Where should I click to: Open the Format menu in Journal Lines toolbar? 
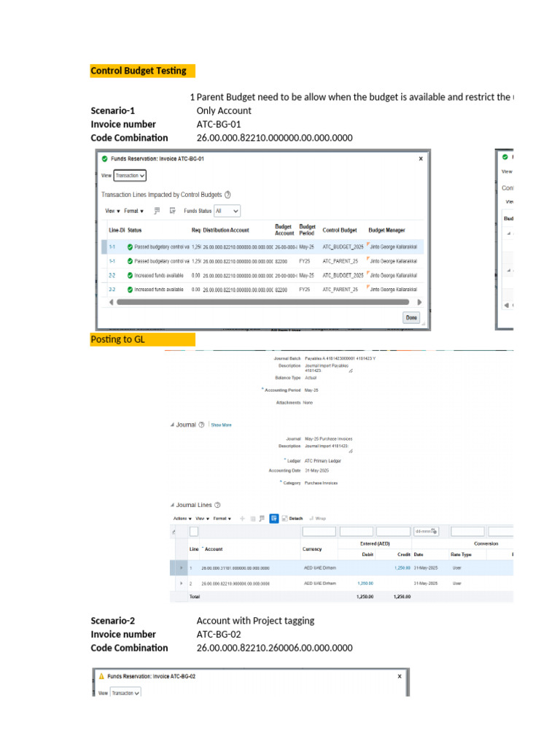(x=222, y=519)
